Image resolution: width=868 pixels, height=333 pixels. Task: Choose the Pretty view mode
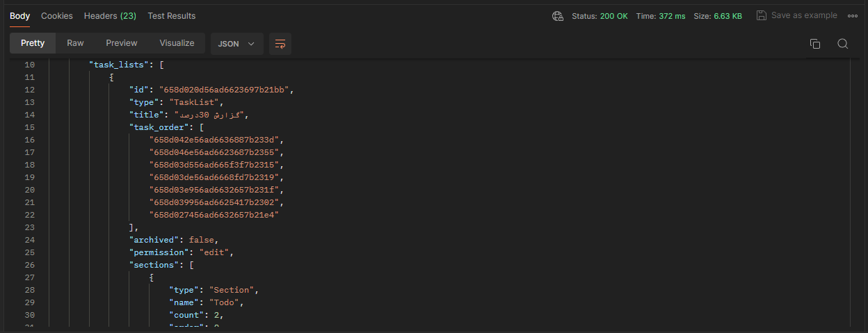(33, 43)
